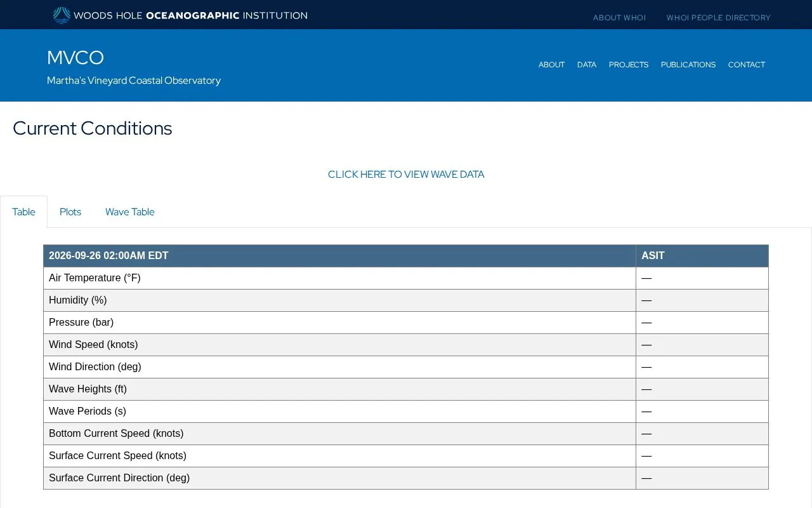
Task: Click the Pressure (bar) row label
Action: (81, 323)
